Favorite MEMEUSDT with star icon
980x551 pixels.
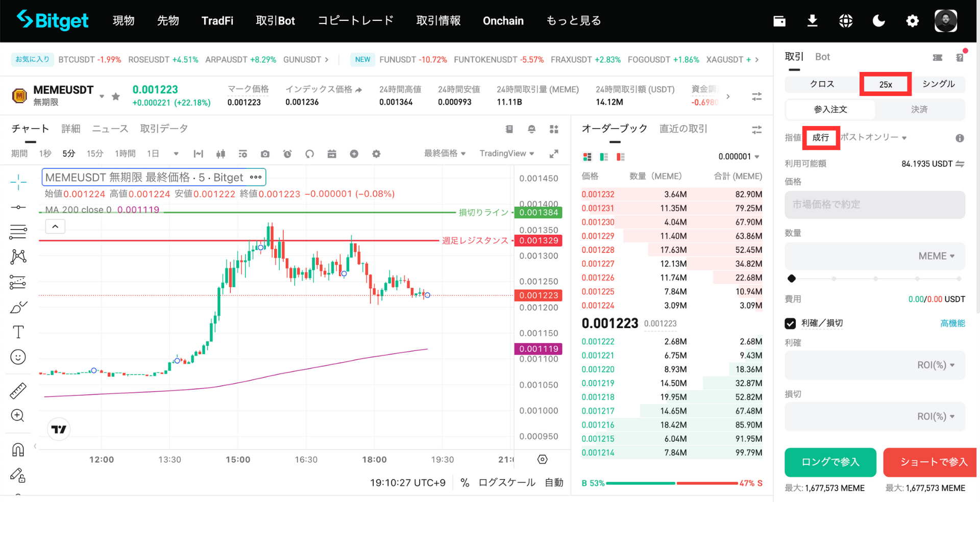(x=116, y=96)
